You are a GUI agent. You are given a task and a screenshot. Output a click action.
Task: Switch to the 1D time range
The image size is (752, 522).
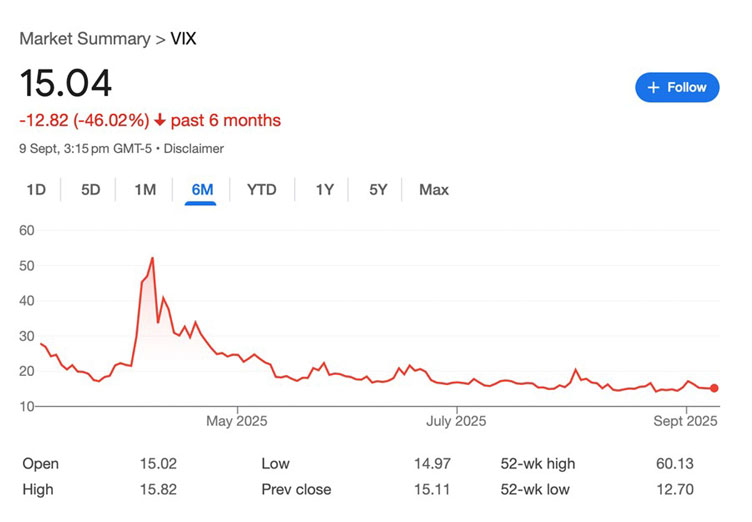click(x=36, y=189)
